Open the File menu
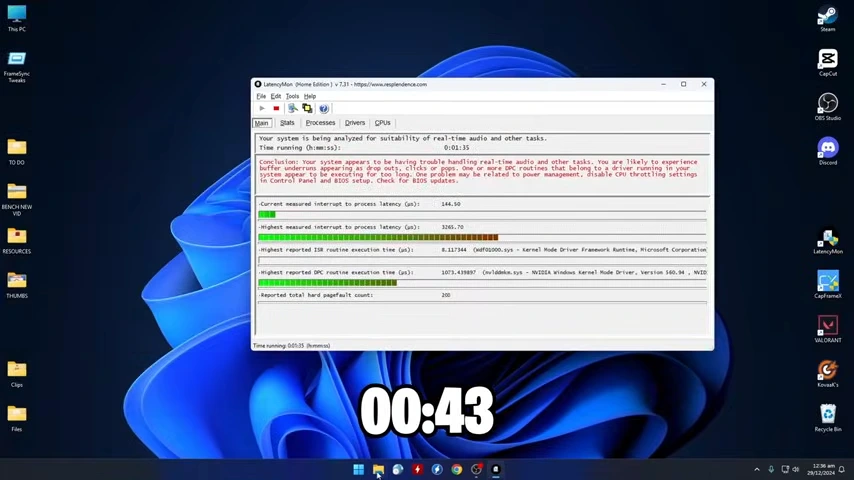The height and width of the screenshot is (480, 854). (x=261, y=96)
